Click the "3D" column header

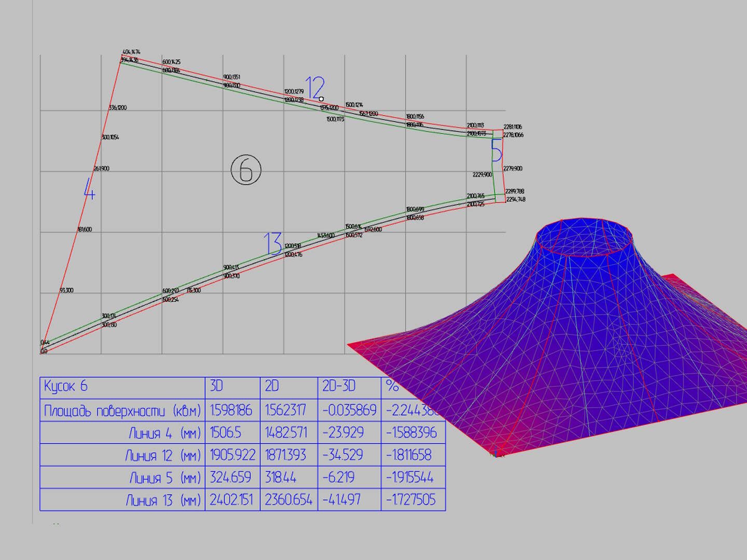point(216,387)
